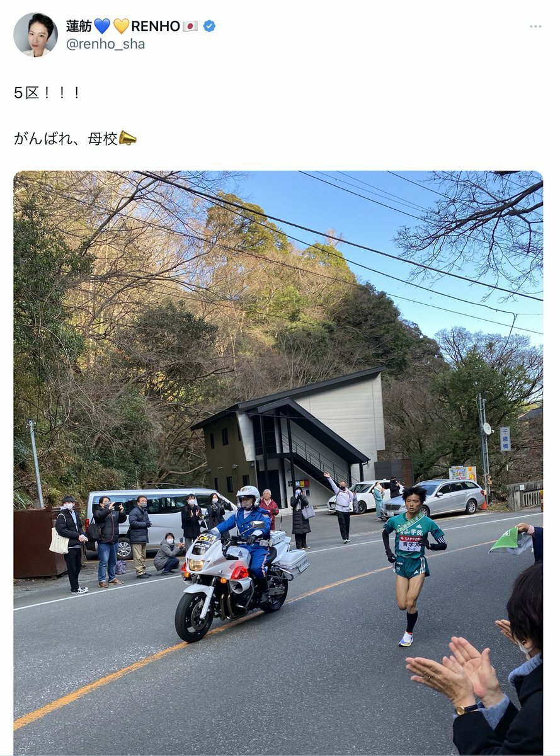Click the blue verified checkmark badge
This screenshot has width=560, height=756.
(209, 26)
